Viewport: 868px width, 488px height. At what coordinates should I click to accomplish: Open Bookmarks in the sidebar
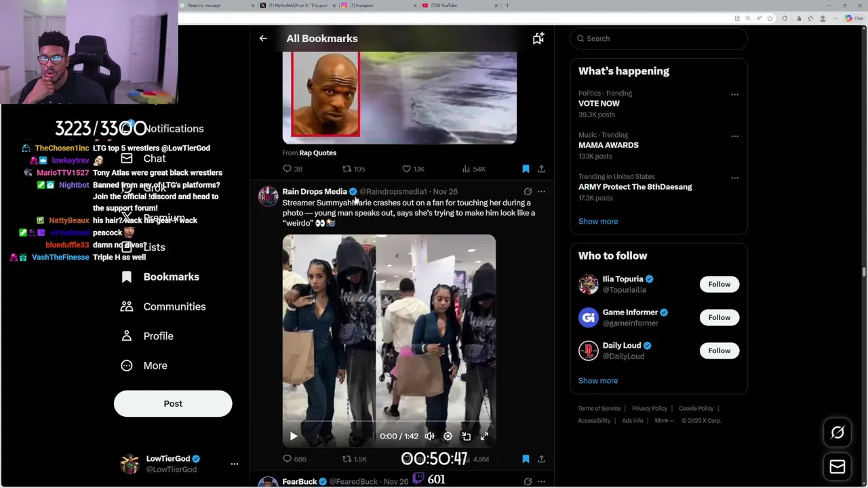(160, 277)
